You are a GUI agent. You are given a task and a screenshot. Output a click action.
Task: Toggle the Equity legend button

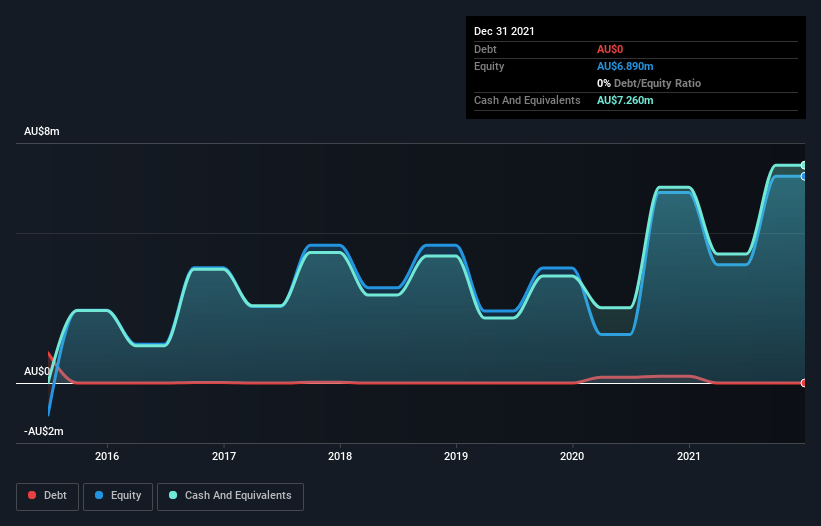point(118,496)
